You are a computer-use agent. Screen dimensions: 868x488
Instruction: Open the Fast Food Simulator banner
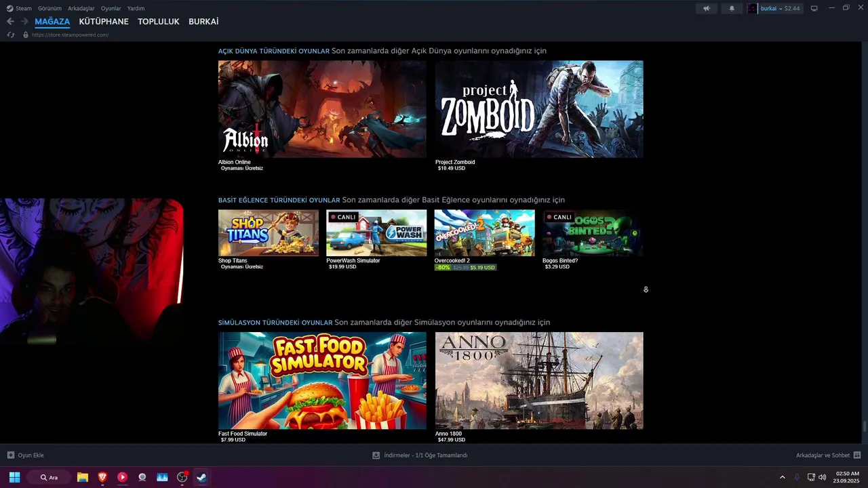[x=322, y=380]
